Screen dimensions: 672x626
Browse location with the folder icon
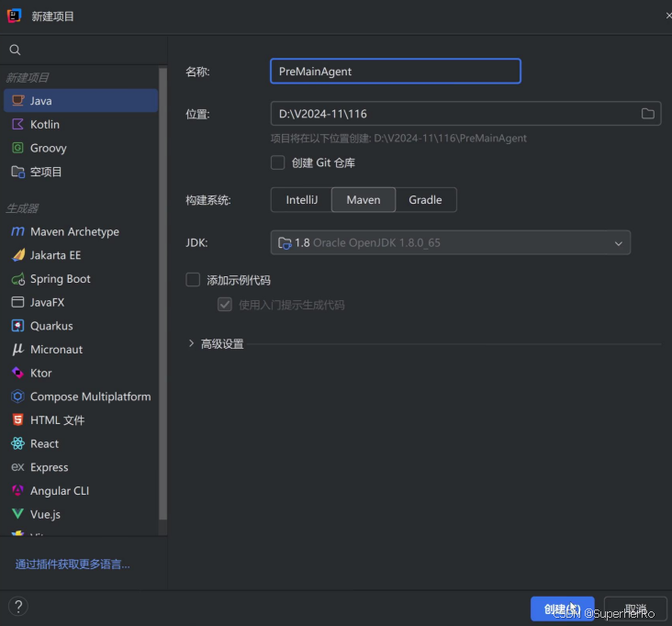(647, 114)
